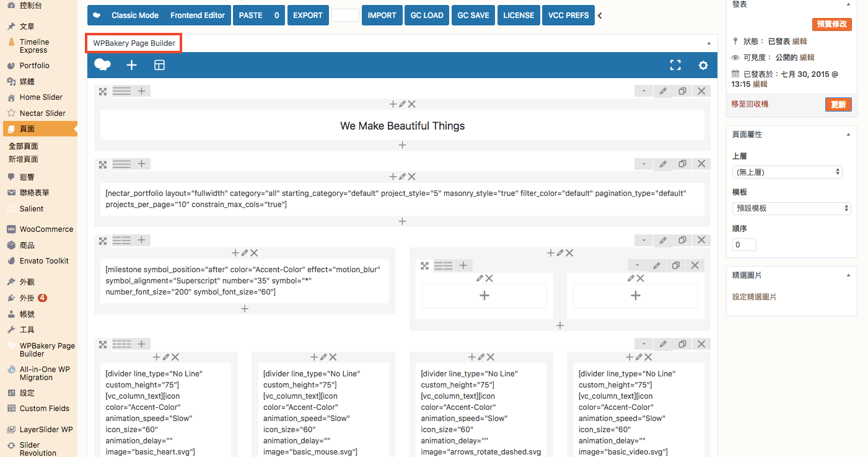Go to Portfolio in the sidebar menu
This screenshot has width=868, height=457.
pyautogui.click(x=34, y=66)
